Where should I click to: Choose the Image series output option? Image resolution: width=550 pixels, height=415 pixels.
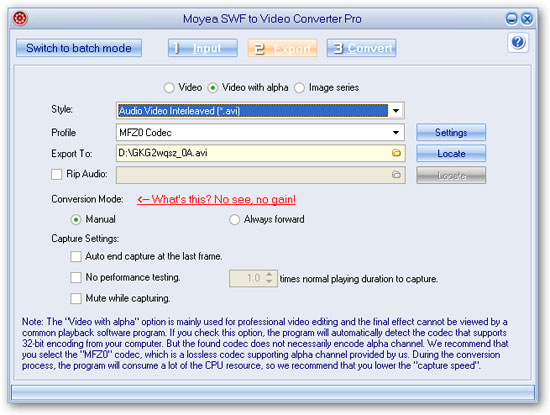click(x=299, y=88)
